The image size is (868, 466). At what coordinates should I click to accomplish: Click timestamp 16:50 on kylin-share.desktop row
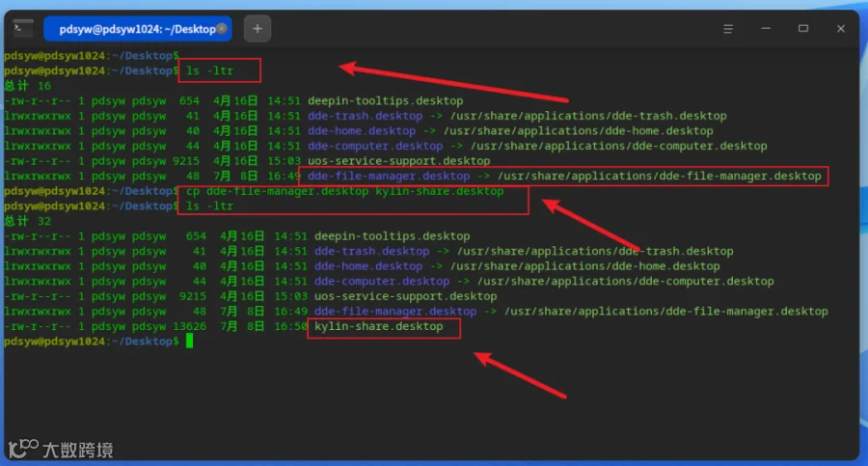point(290,326)
